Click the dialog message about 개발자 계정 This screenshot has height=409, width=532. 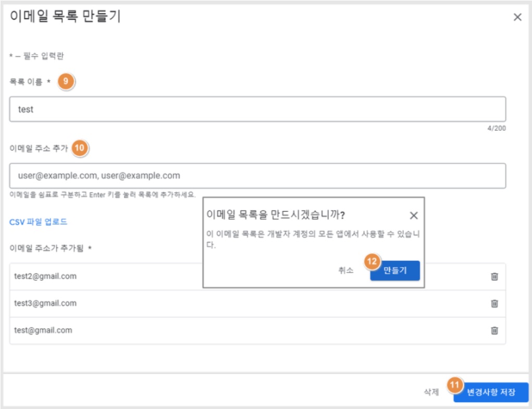tap(313, 239)
